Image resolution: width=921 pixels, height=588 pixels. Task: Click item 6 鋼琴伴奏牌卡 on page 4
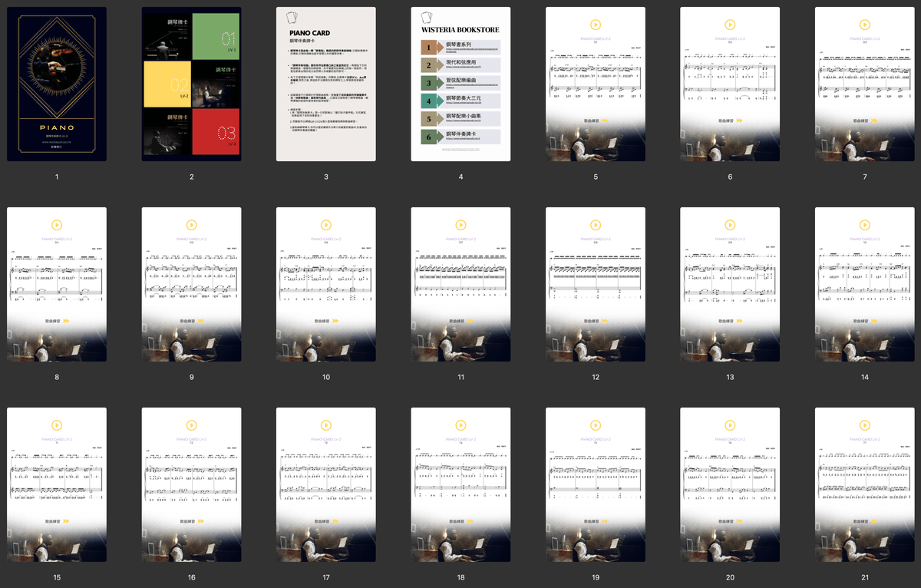460,137
